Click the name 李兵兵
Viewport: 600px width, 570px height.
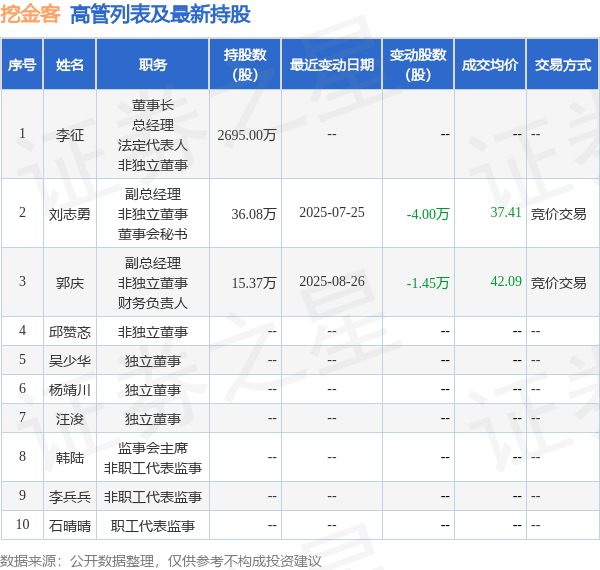tap(70, 497)
